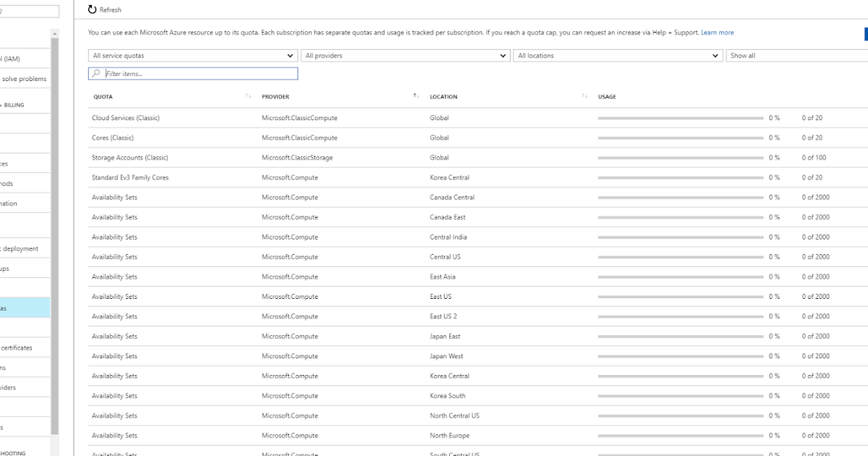Image resolution: width=868 pixels, height=456 pixels.
Task: Sort the table by the QUOTA column arrows
Action: 247,95
